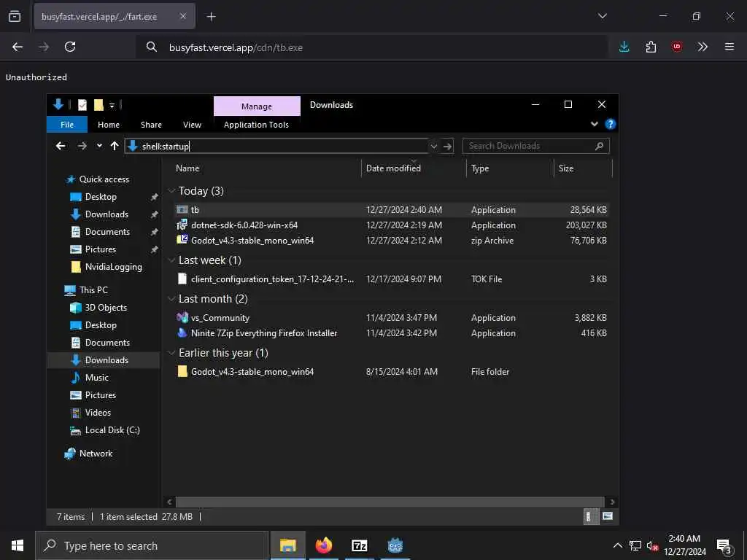This screenshot has width=747, height=560.
Task: Go up one folder level arrow
Action: coord(115,146)
